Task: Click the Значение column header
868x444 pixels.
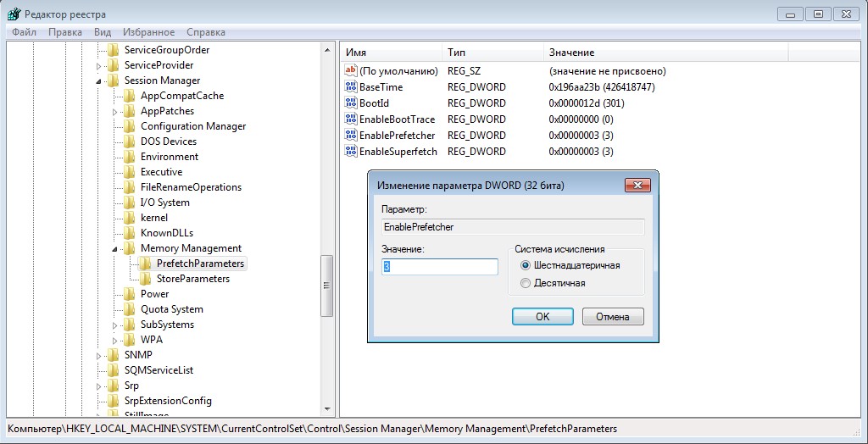Action: tap(666, 53)
